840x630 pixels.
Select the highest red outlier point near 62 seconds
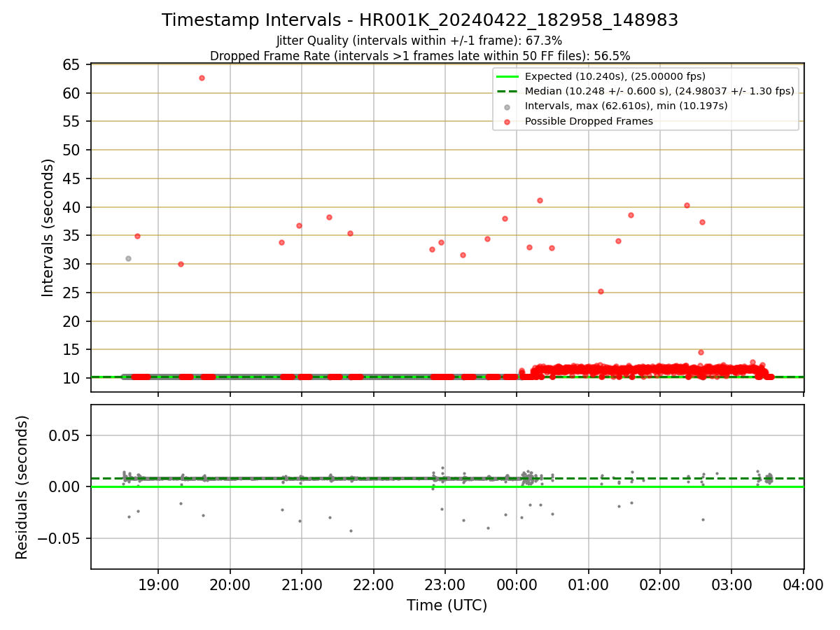(x=202, y=78)
